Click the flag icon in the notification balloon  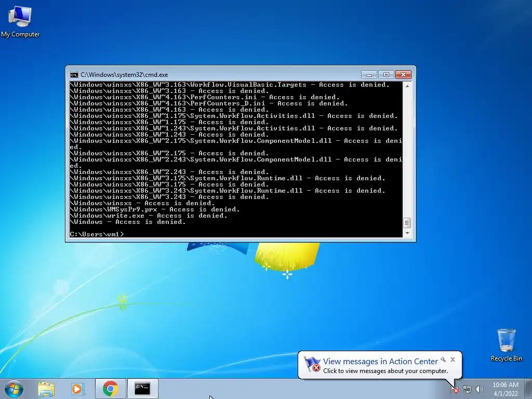(x=312, y=364)
